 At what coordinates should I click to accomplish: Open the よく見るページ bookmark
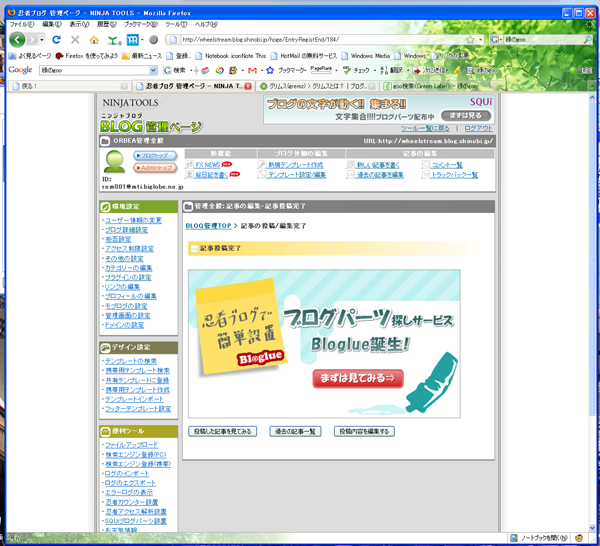click(30, 56)
